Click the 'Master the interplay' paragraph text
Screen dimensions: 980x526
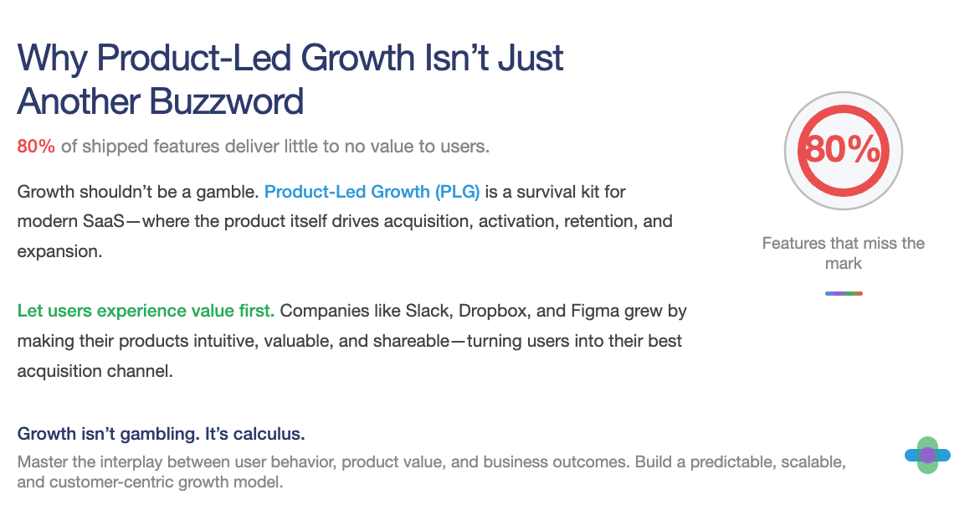[x=431, y=472]
